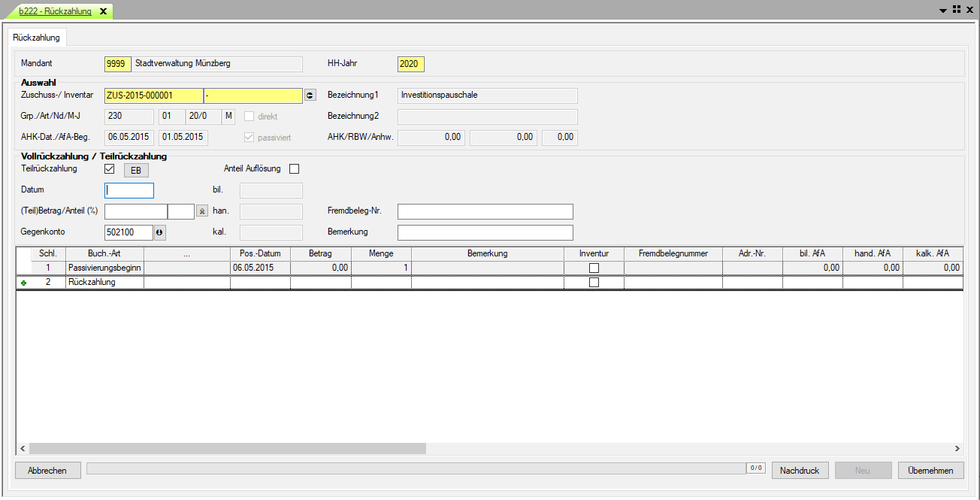Click the tile-windows grid icon
Screen dimensions: 980x500
(x=957, y=10)
